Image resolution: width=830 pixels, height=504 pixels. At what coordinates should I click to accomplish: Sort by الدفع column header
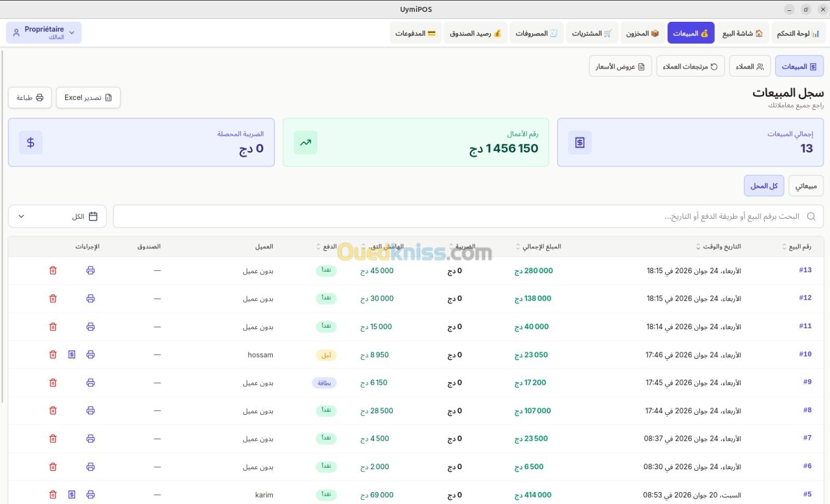coord(326,246)
